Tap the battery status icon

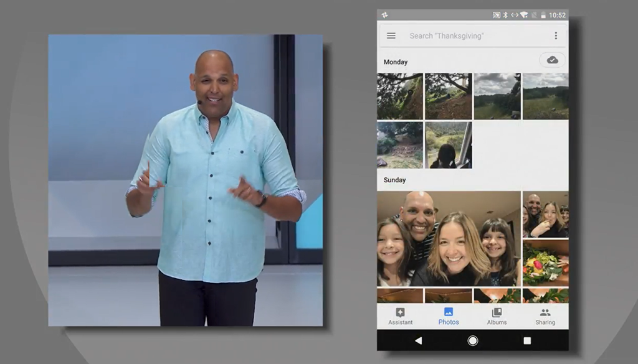543,15
